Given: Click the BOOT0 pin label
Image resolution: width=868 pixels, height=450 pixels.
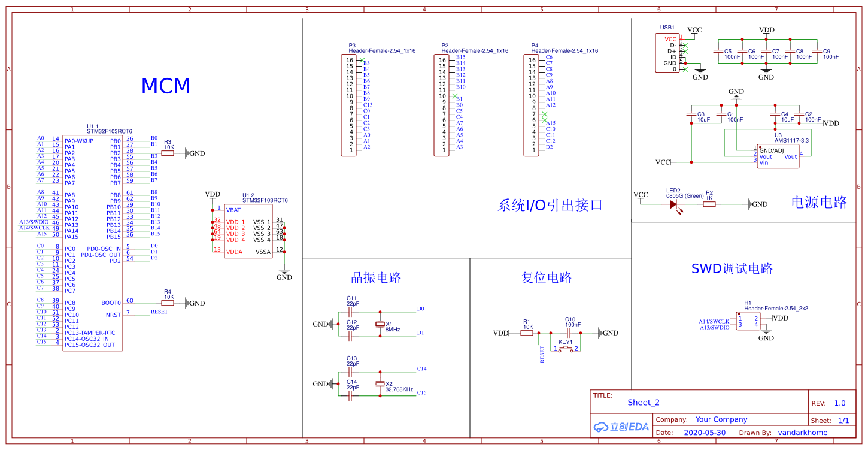Looking at the screenshot, I should tap(111, 303).
